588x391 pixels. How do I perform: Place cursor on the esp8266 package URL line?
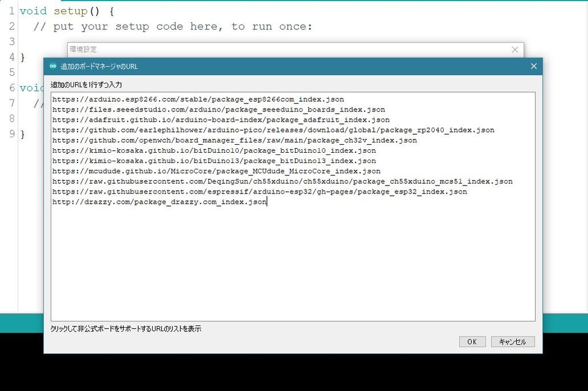197,99
